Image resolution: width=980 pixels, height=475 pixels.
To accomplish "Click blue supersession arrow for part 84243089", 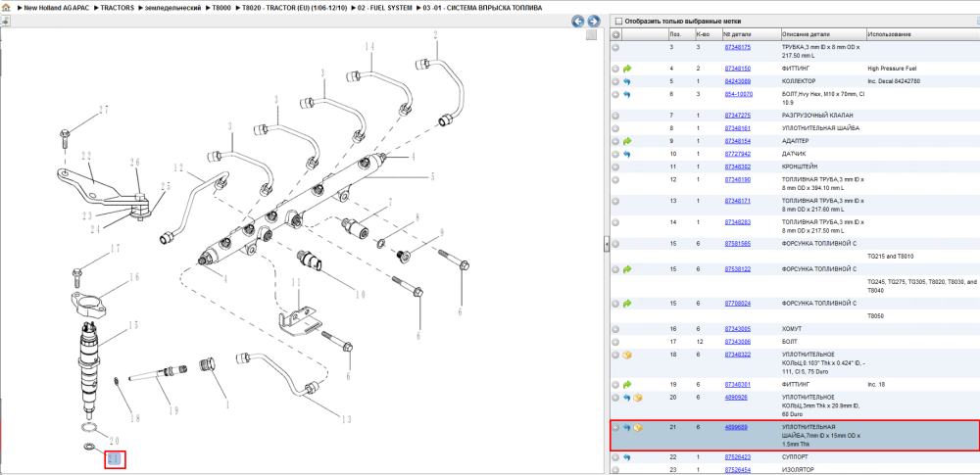I will pos(627,81).
